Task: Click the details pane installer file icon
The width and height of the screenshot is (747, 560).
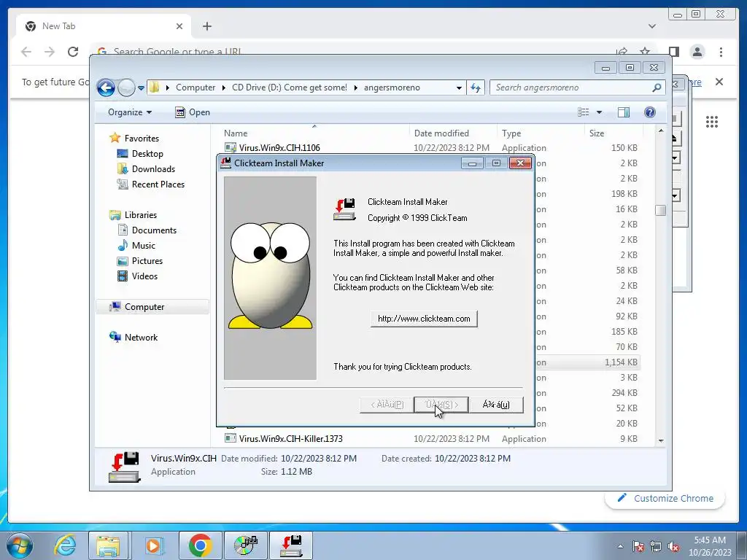Action: pos(124,467)
